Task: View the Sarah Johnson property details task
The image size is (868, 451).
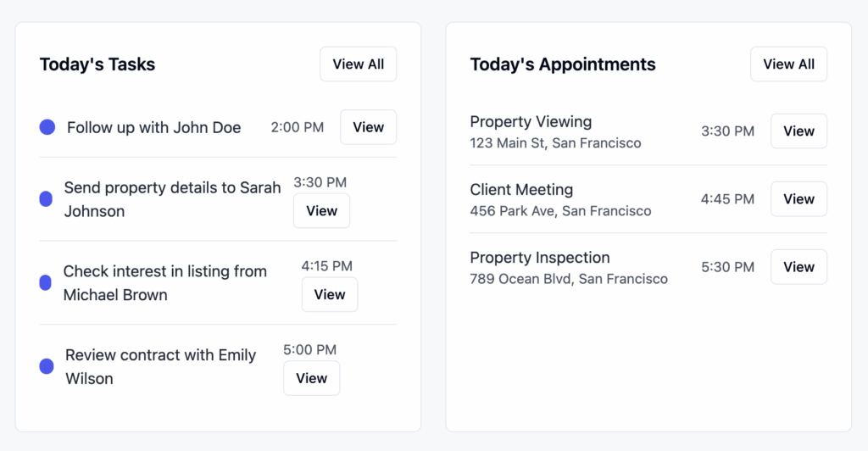Action: (321, 211)
